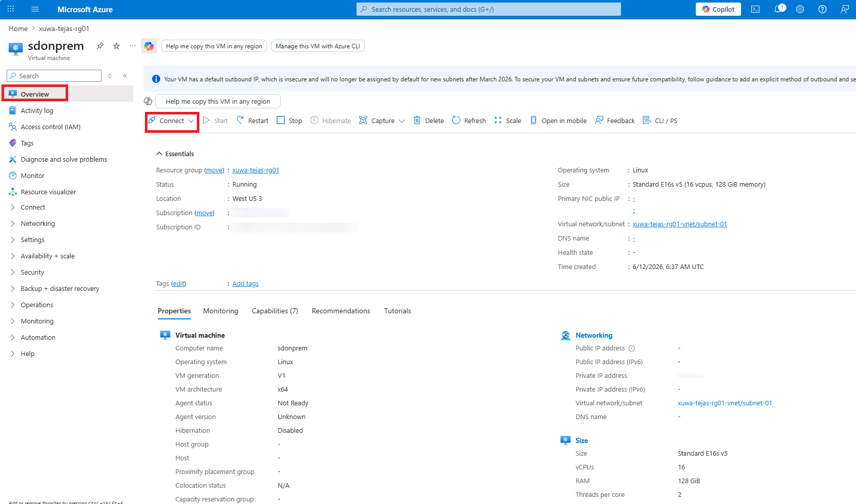Refresh the VM overview
Image resolution: width=856 pixels, height=504 pixels.
(469, 121)
